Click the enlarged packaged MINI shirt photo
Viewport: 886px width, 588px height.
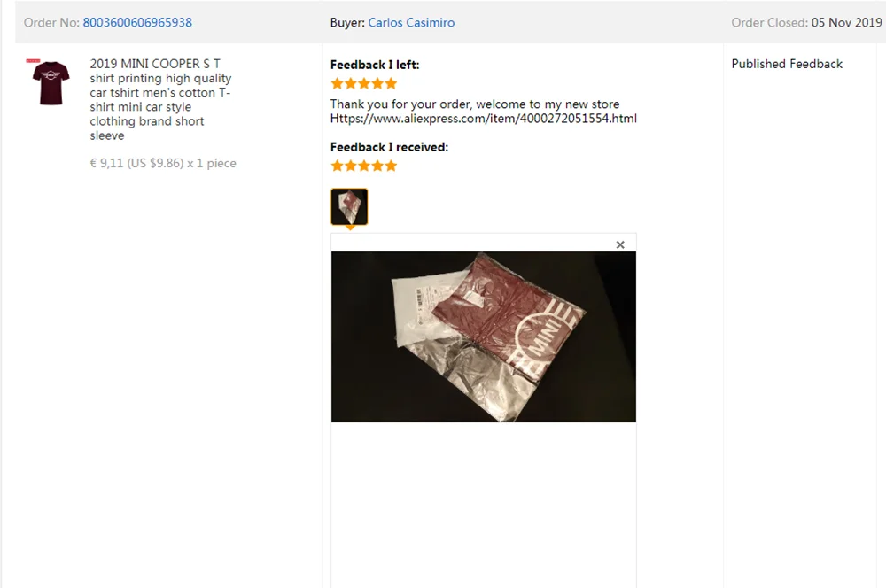point(484,337)
